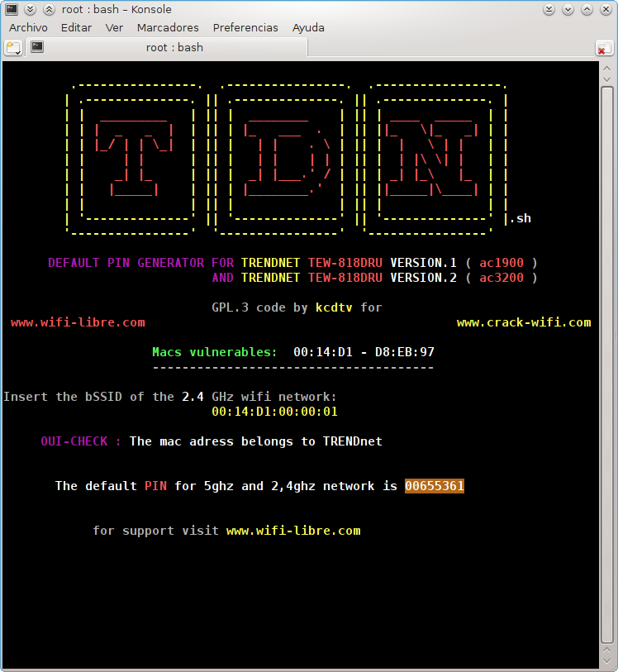The height and width of the screenshot is (672, 618).
Task: Click the Konsole window menu icon in title bar
Action: [12, 9]
